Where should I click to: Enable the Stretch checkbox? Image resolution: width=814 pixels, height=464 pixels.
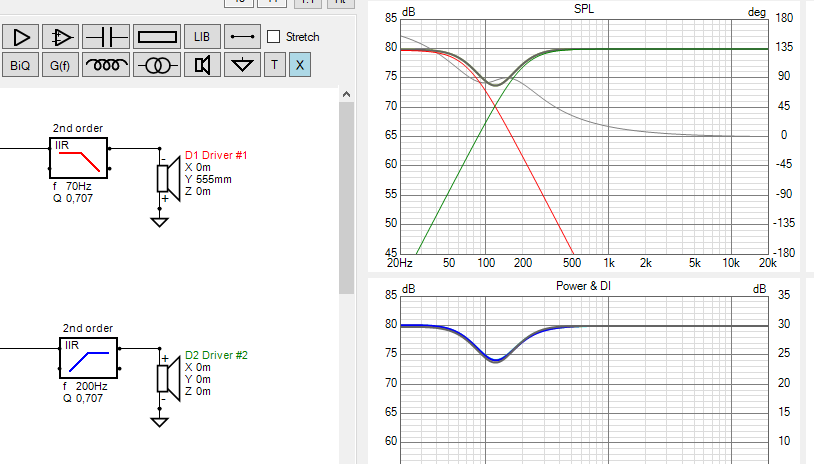(x=275, y=37)
